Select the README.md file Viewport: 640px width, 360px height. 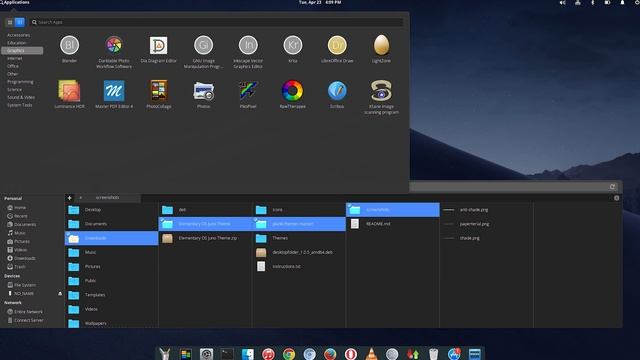pyautogui.click(x=393, y=224)
